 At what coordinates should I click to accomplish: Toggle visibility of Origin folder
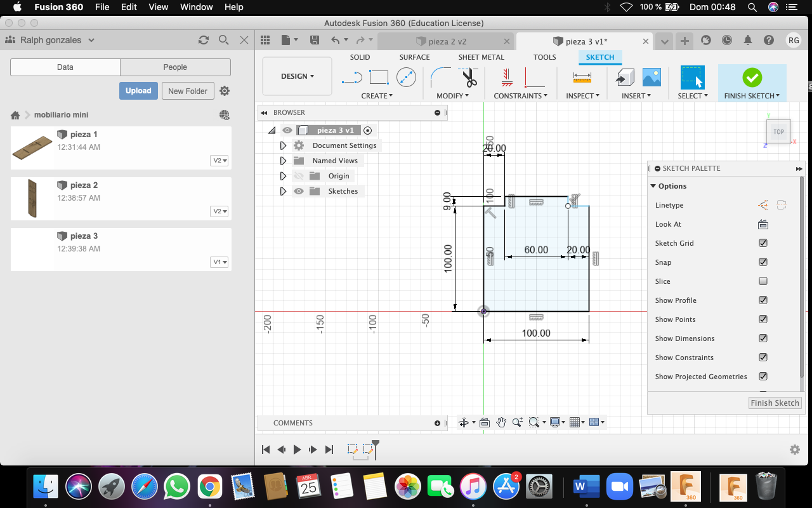tap(299, 176)
